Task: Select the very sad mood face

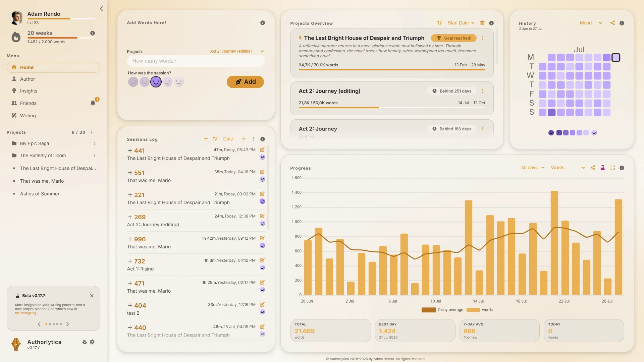Action: 133,82
